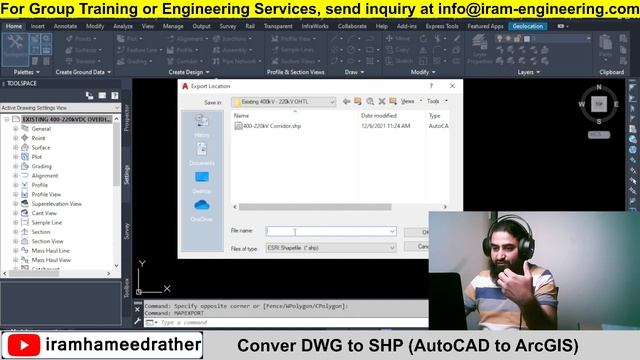The image size is (640, 360).
Task: Click the Export Location dialog help button
Action: [431, 86]
